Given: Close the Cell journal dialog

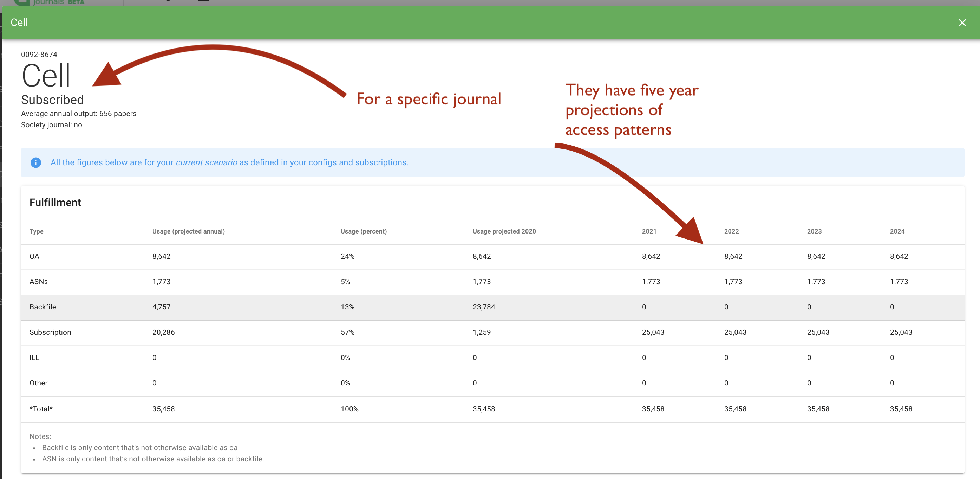Looking at the screenshot, I should click(962, 23).
